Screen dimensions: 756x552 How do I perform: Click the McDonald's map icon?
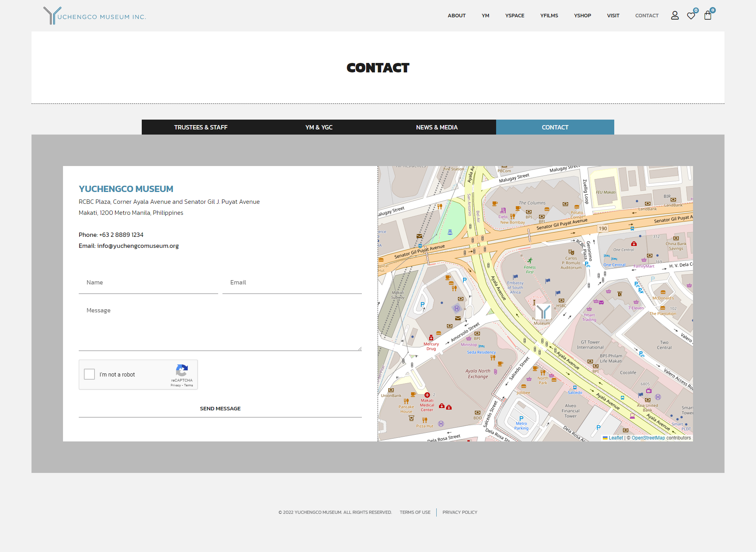click(x=663, y=292)
